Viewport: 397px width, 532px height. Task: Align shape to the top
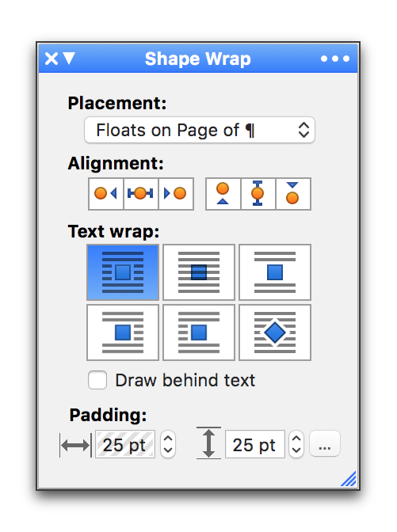point(223,194)
